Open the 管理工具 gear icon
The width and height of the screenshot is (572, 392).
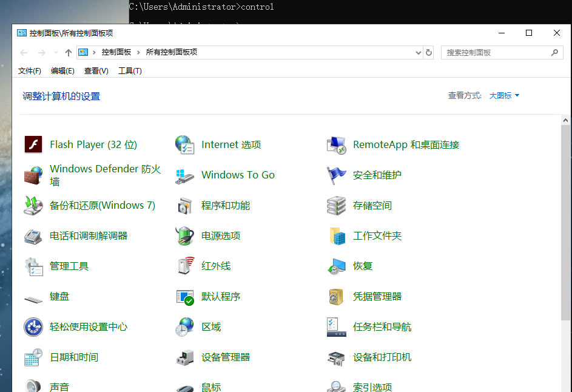click(33, 266)
